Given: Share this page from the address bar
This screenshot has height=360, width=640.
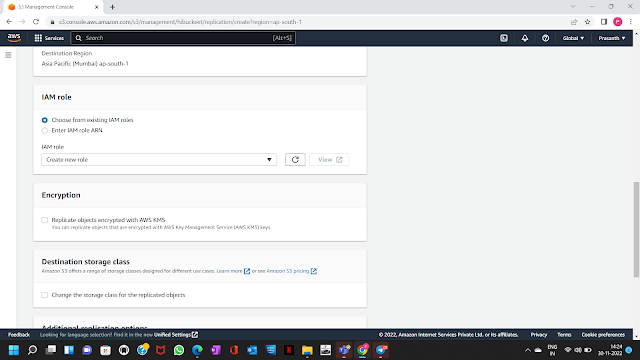Looking at the screenshot, I should (x=574, y=22).
